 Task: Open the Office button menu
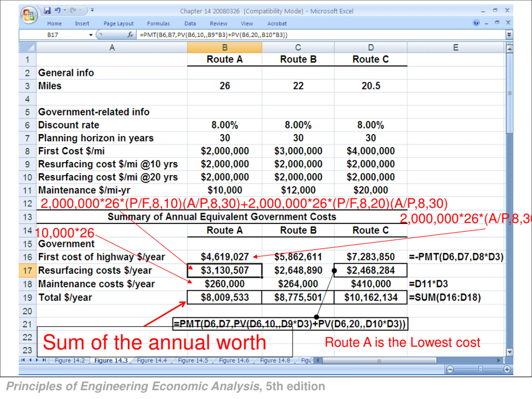(x=29, y=15)
